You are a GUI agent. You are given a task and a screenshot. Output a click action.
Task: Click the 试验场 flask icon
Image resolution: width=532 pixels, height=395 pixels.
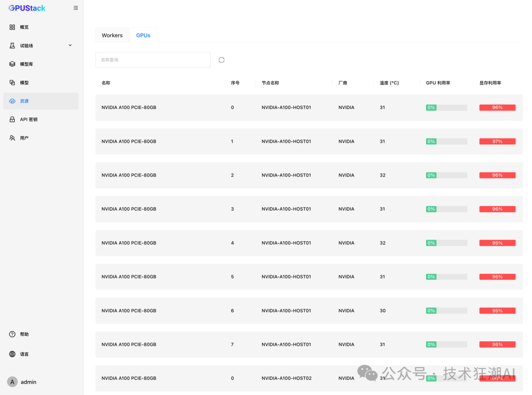(12, 45)
